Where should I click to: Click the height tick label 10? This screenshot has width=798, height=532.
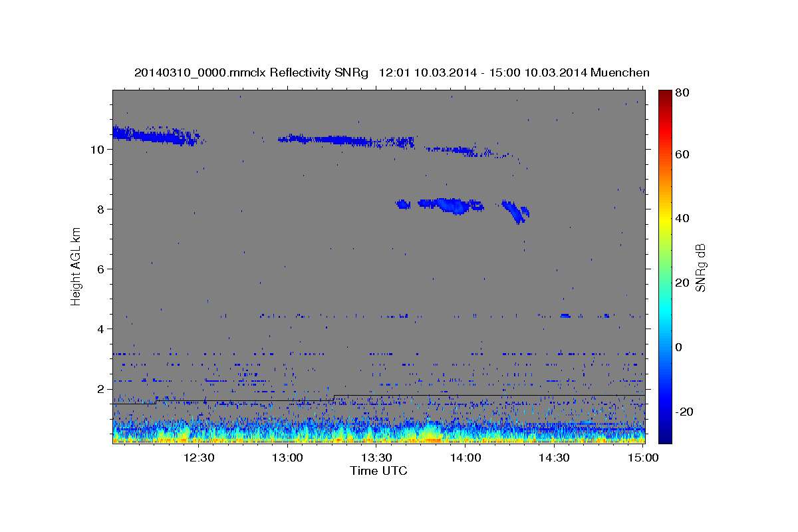[x=96, y=150]
